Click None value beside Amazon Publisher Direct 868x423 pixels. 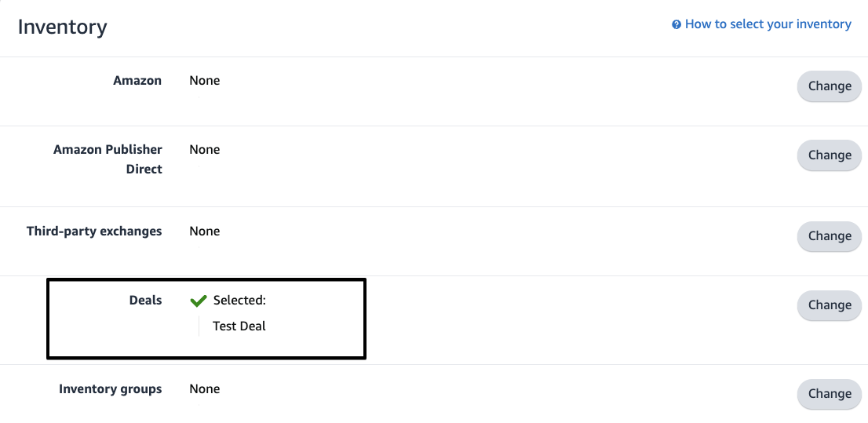(x=204, y=150)
